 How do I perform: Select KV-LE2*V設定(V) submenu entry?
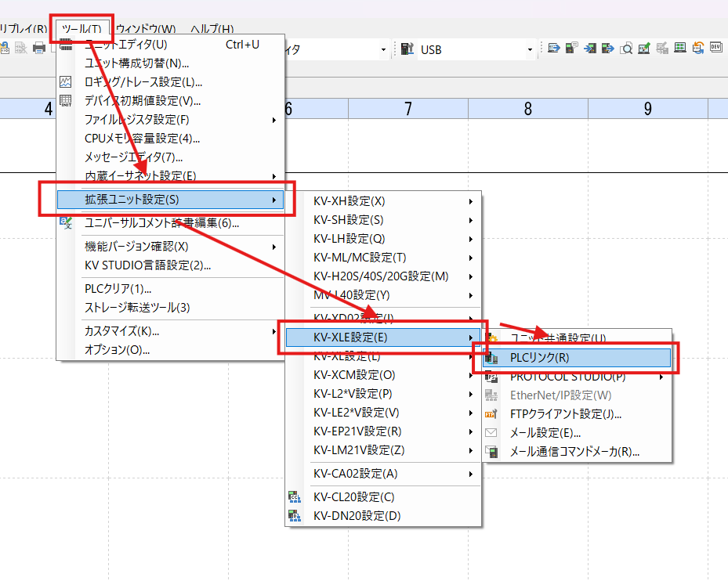[383, 413]
